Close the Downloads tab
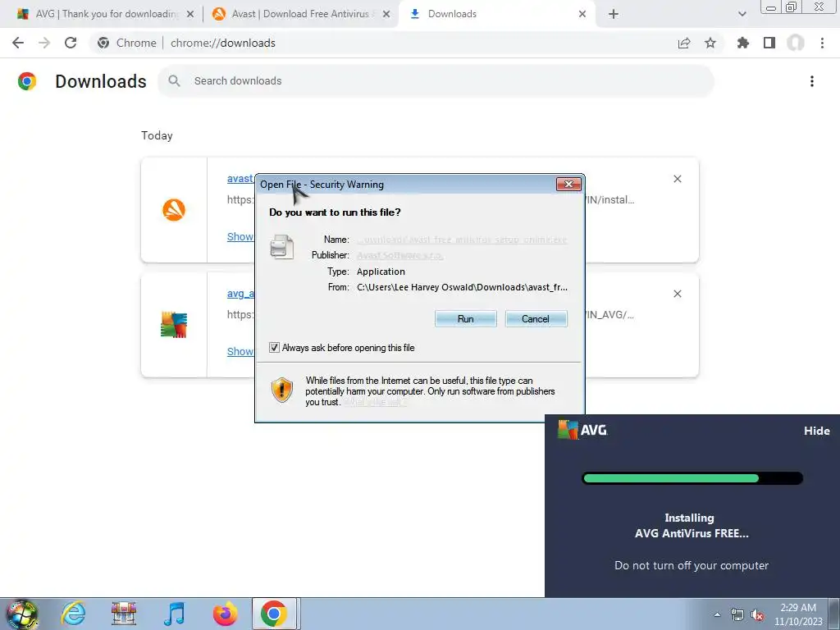The height and width of the screenshot is (630, 840). pos(582,14)
